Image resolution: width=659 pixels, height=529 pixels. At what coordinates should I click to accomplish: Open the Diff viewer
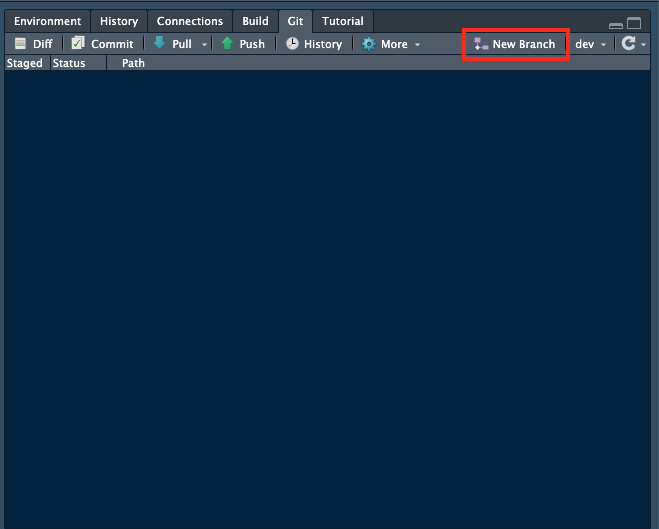tap(33, 44)
